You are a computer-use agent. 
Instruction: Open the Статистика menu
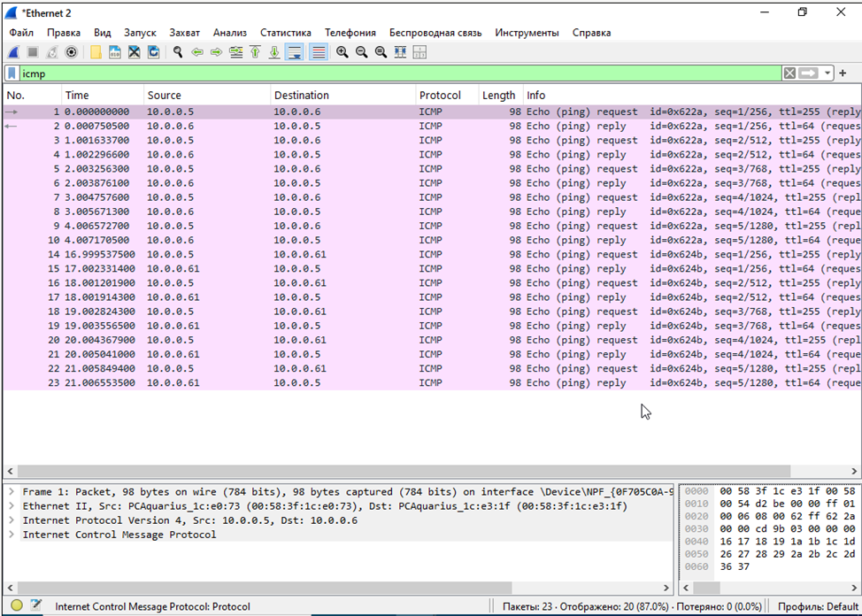pyautogui.click(x=286, y=33)
